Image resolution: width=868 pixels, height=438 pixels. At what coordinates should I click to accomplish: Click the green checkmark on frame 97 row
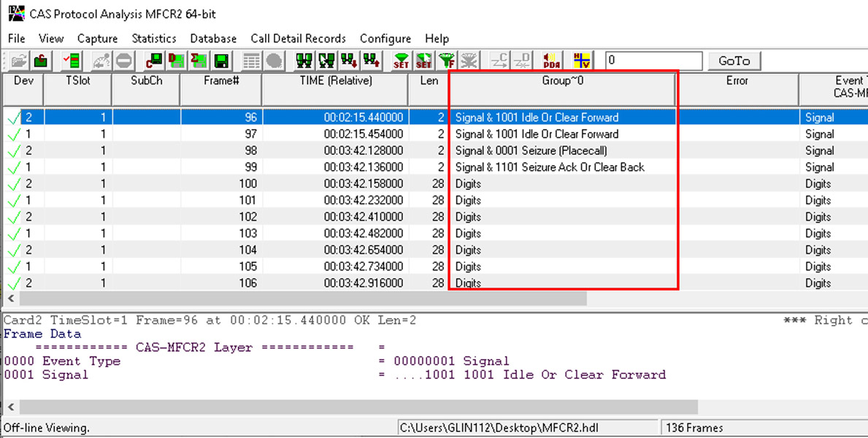14,134
